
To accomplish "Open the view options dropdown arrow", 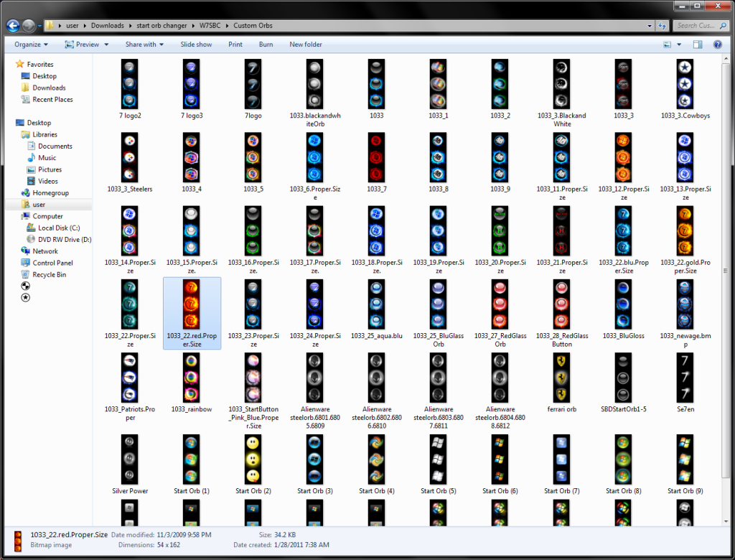I will 679,45.
